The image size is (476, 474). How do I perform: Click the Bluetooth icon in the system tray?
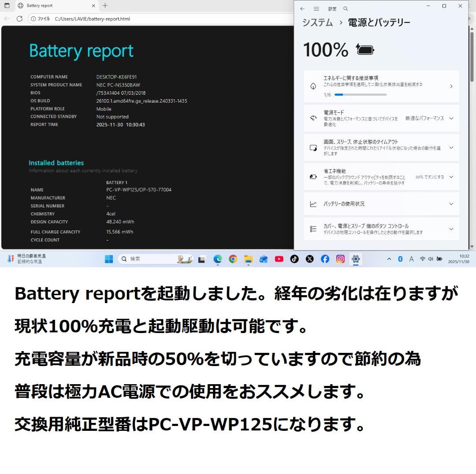pyautogui.click(x=400, y=259)
